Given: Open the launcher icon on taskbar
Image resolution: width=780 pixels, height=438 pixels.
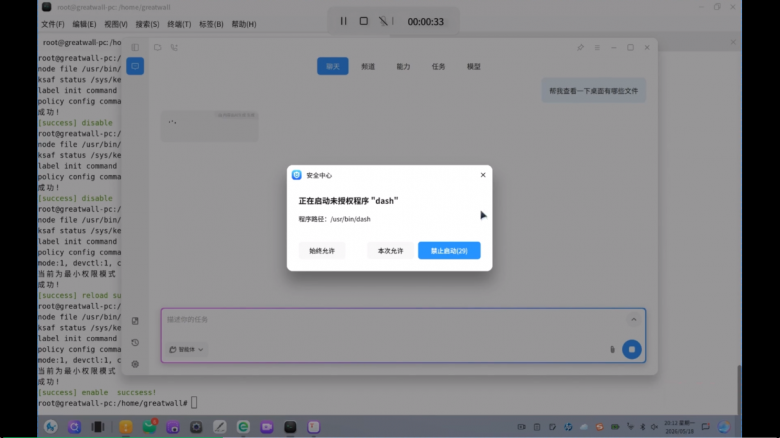Looking at the screenshot, I should pos(51,427).
